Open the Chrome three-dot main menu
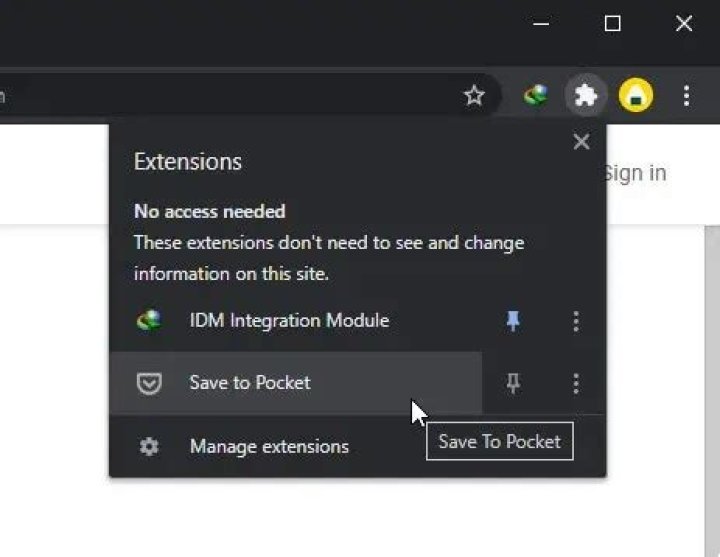The image size is (720, 557). point(686,96)
